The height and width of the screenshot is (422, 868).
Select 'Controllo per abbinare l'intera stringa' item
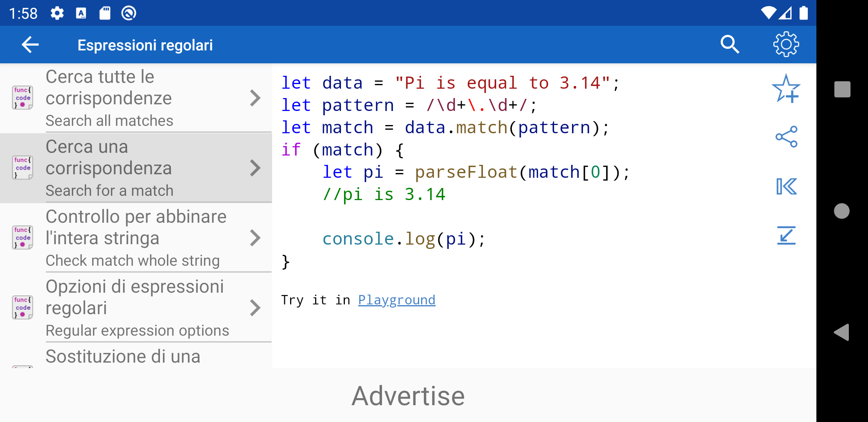pyautogui.click(x=136, y=238)
